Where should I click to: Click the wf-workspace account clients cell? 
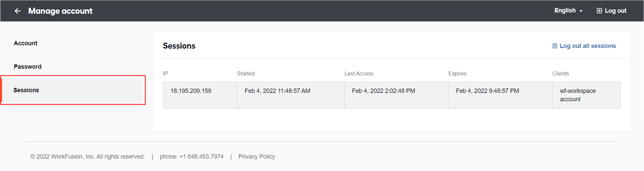[x=586, y=95]
